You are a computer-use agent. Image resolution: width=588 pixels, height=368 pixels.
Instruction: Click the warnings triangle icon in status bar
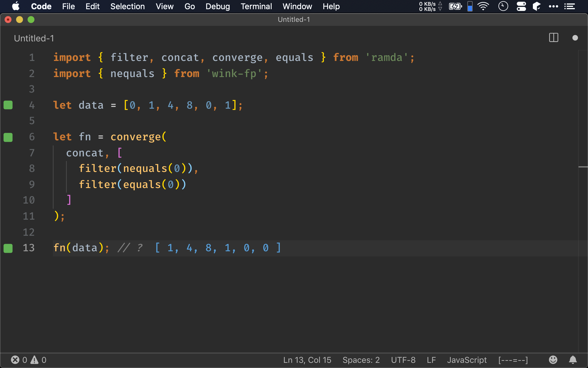[34, 360]
